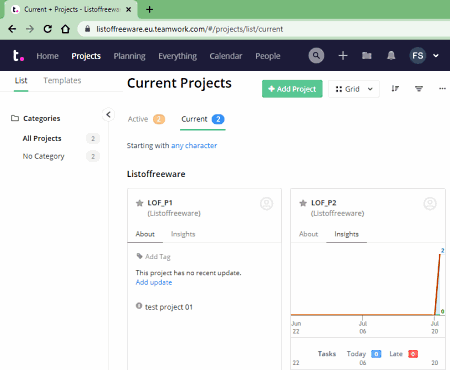
Task: Switch to the Active projects tab
Action: [x=146, y=119]
